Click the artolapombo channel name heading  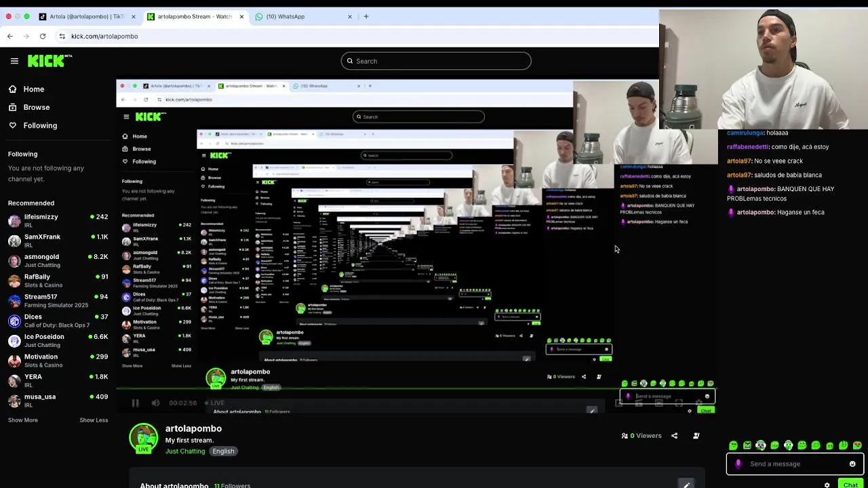[193, 428]
